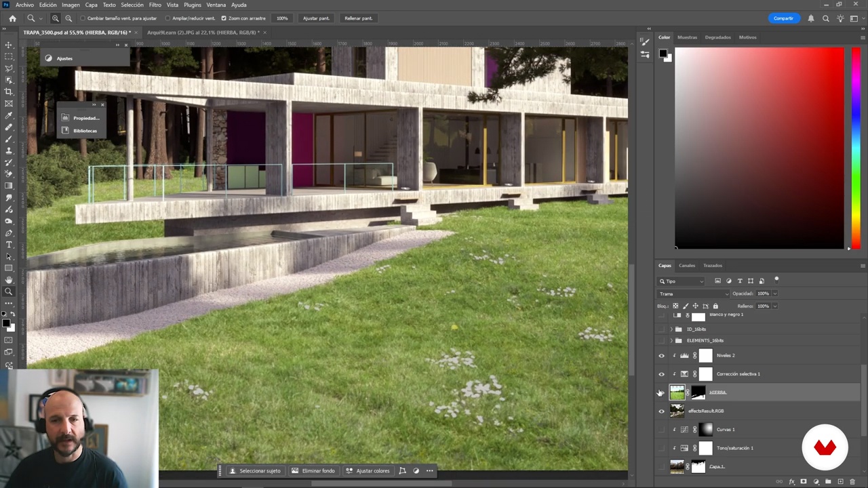Image resolution: width=868 pixels, height=488 pixels.
Task: Enable 'Ampliar/reducir vent.' checkbox
Action: [x=167, y=18]
